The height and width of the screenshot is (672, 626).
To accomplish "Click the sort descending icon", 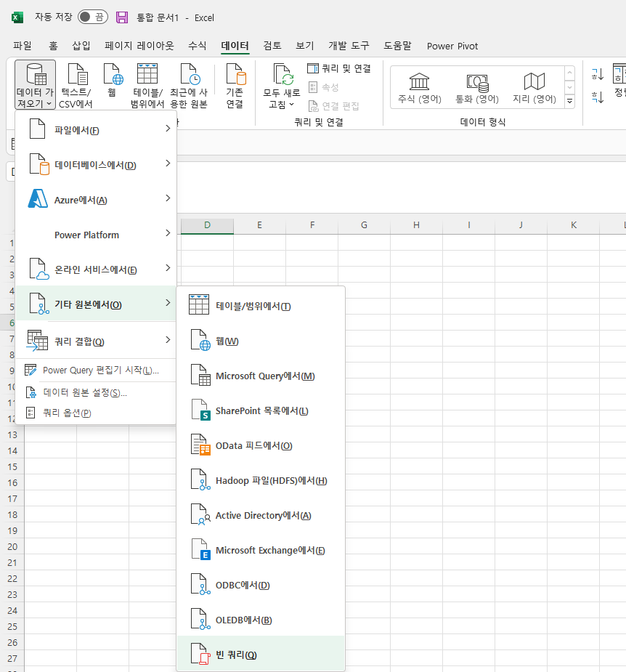I will click(x=598, y=97).
